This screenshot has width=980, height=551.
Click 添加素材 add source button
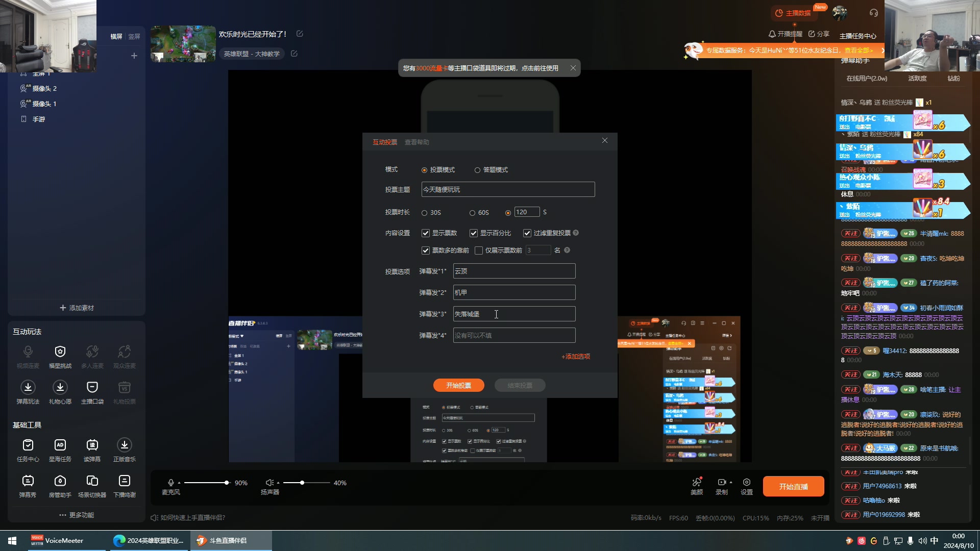[x=77, y=308]
